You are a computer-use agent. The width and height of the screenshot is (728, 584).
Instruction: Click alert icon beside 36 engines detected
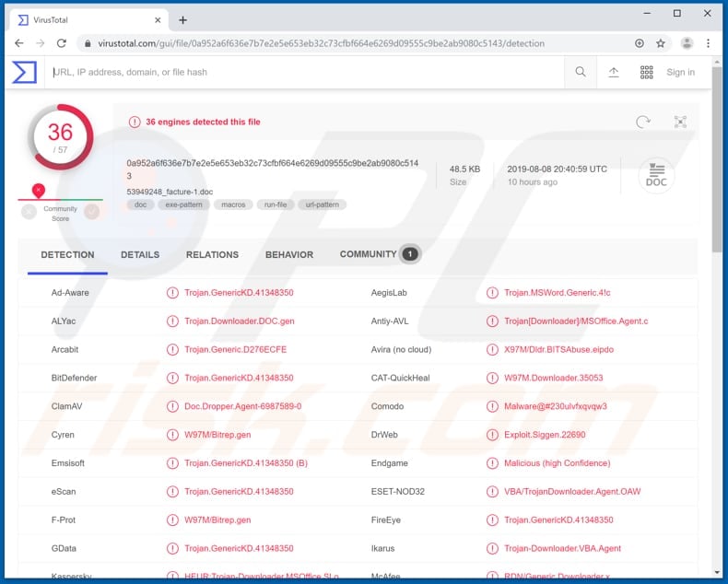[135, 123]
